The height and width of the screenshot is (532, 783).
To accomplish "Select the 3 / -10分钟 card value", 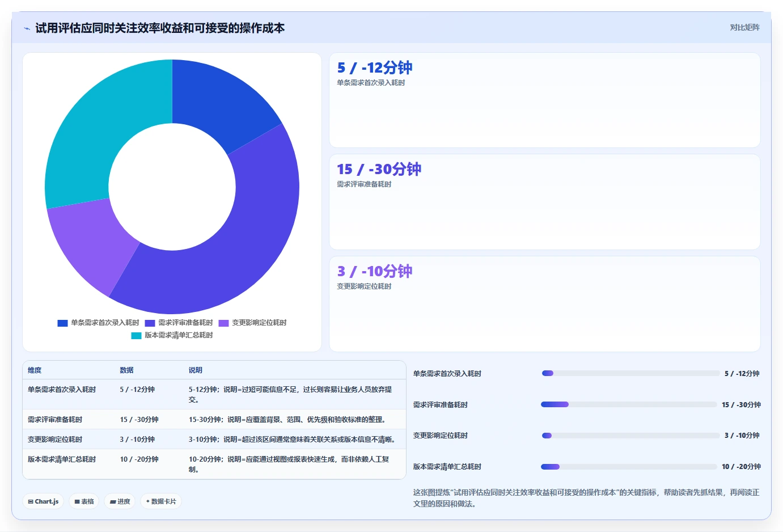I will click(375, 272).
